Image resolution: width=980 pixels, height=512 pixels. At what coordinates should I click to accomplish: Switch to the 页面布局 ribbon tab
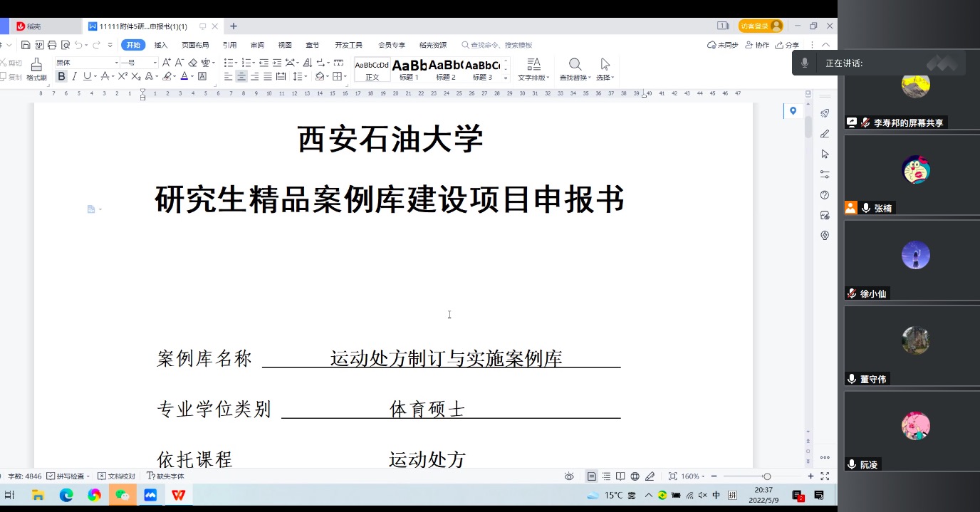click(195, 45)
